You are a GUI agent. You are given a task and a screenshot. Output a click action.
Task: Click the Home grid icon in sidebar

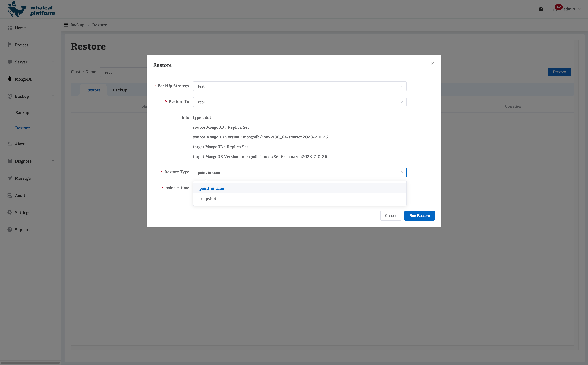(10, 28)
